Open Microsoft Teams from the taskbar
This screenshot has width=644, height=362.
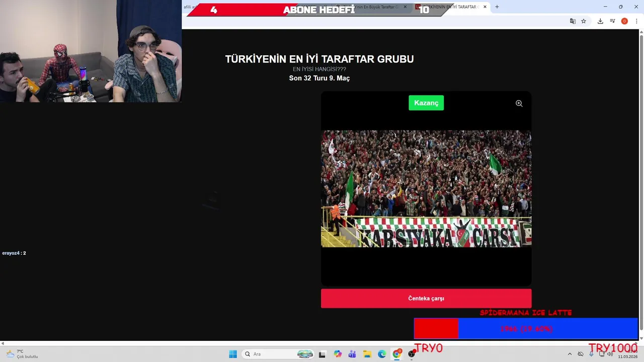[352, 354]
